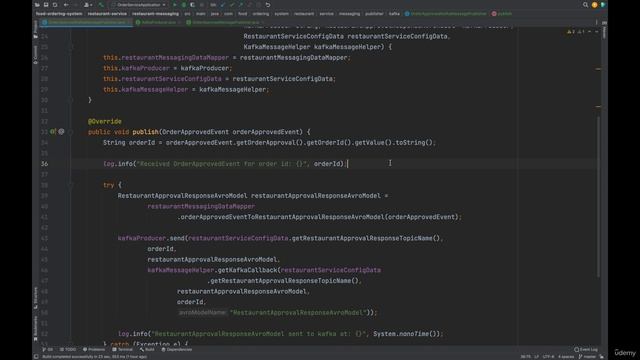
Task: Open the Git tool window button
Action: [x=47, y=349]
